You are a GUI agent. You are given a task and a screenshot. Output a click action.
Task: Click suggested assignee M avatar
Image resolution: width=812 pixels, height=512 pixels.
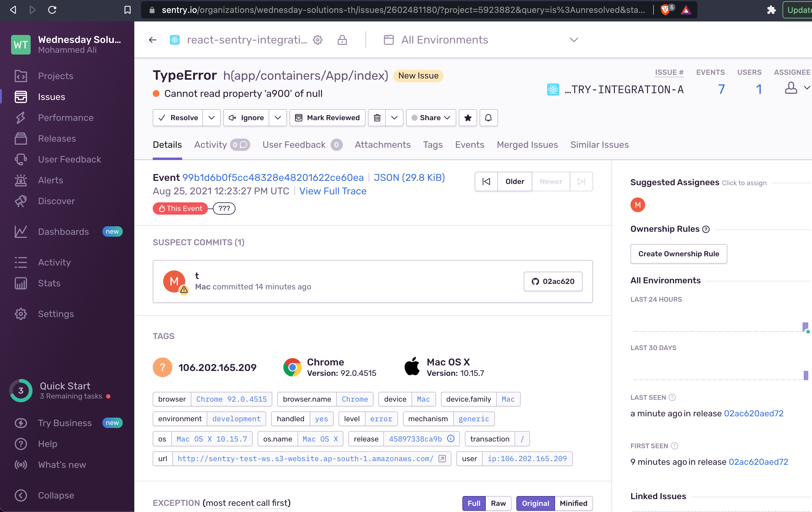pyautogui.click(x=637, y=204)
